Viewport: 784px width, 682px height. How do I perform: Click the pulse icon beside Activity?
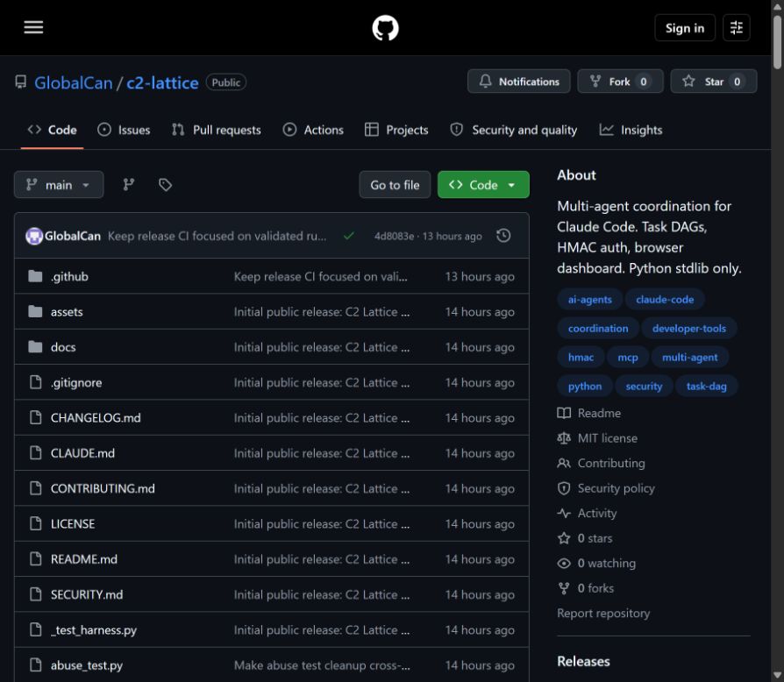(x=564, y=513)
